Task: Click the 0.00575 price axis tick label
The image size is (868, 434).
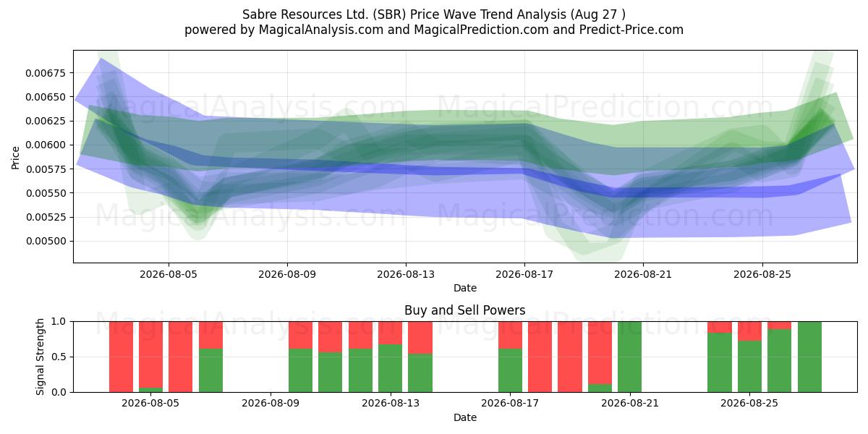Action: click(47, 169)
